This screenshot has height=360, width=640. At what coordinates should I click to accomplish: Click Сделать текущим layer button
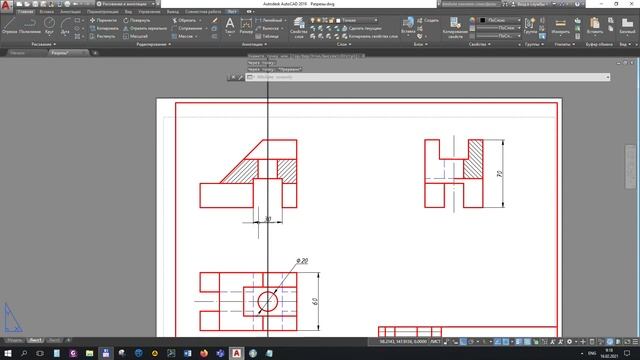361,28
